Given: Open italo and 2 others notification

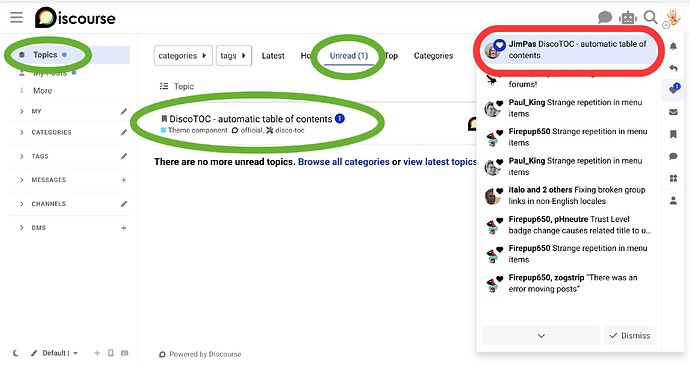Looking at the screenshot, I should 569,195.
